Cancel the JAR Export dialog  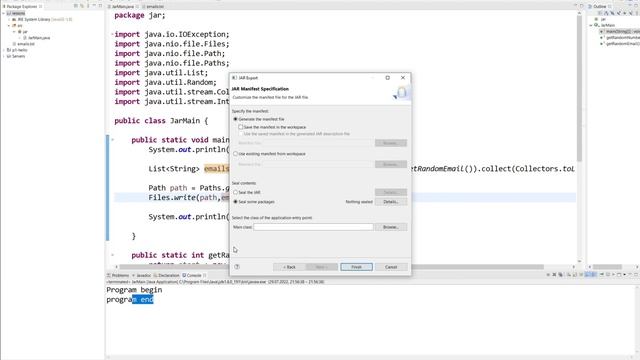[x=391, y=267]
